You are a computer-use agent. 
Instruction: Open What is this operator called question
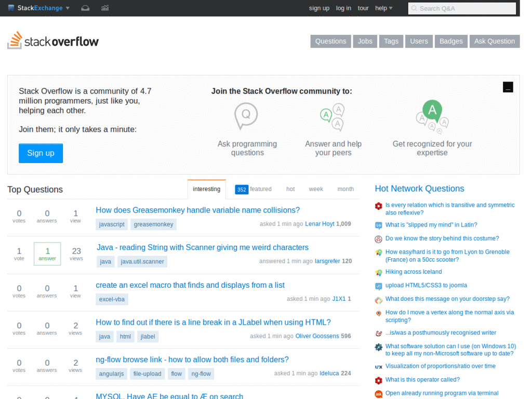[x=422, y=380]
